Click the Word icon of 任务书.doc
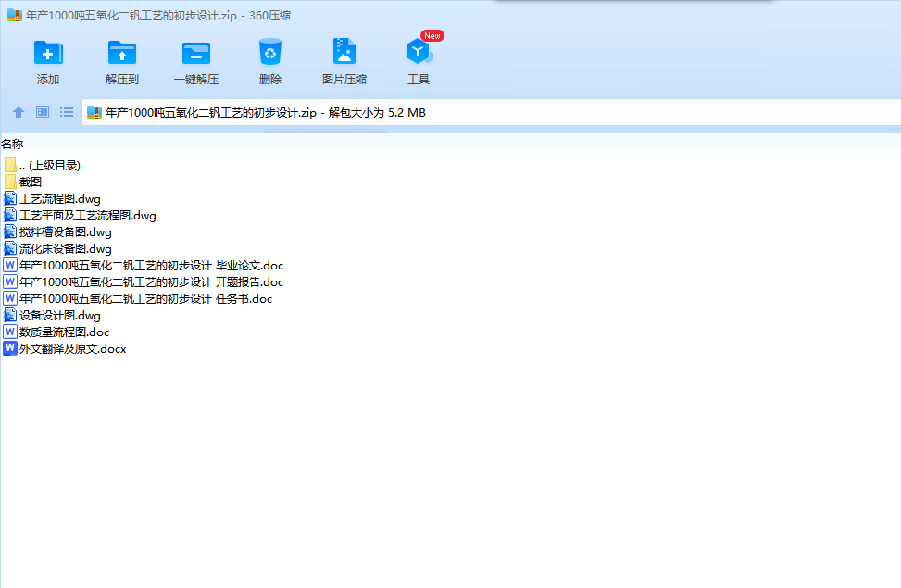901x588 pixels. click(x=10, y=298)
